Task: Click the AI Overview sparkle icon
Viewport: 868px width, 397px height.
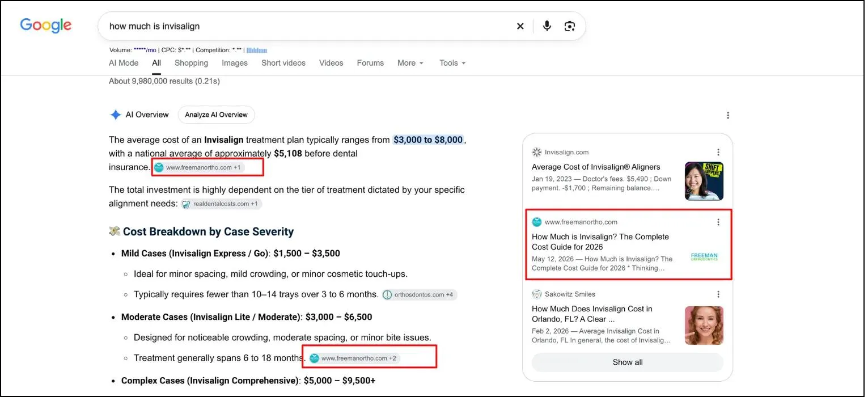Action: 116,115
